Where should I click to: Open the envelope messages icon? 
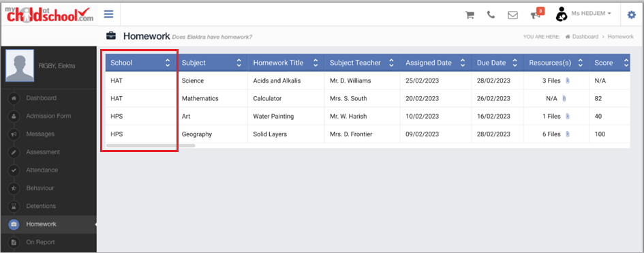click(x=512, y=15)
